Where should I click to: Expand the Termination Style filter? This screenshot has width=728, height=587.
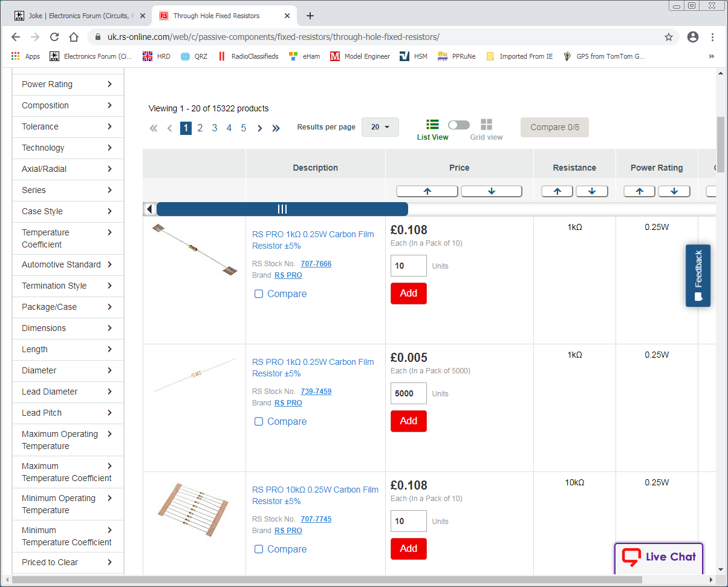(x=68, y=286)
